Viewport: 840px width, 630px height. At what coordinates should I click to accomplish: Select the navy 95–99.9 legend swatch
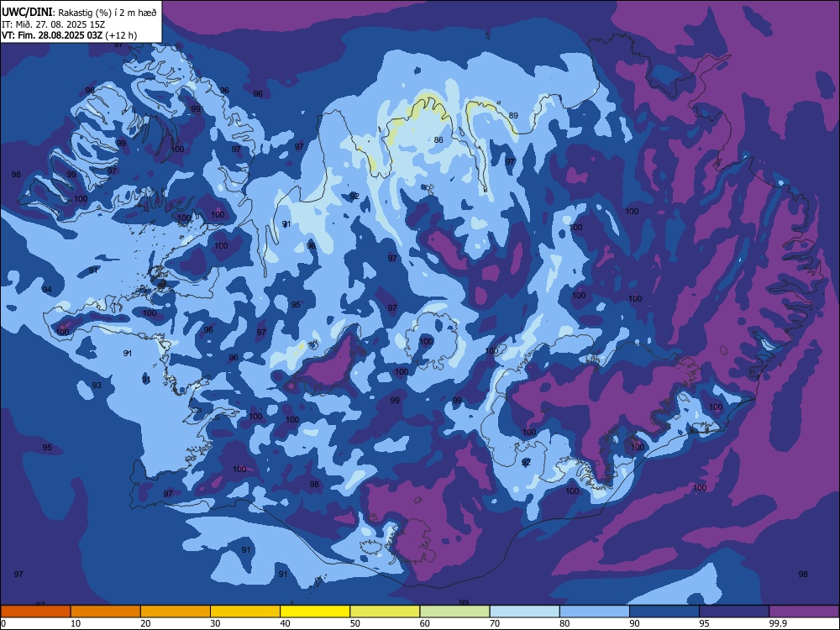[x=734, y=612]
